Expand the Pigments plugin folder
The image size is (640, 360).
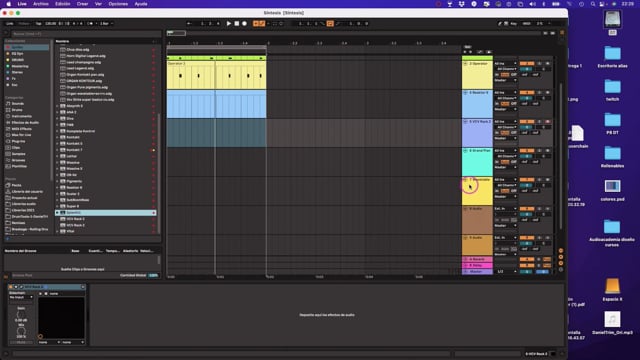click(x=58, y=181)
